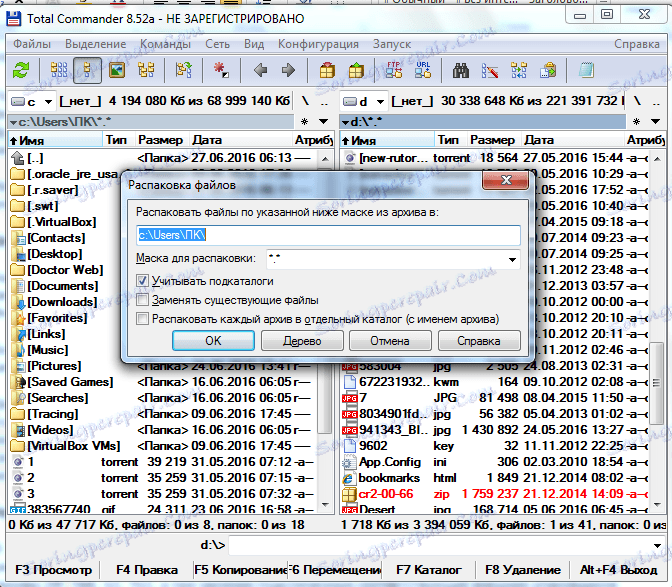The width and height of the screenshot is (672, 587).
Task: Sort left panel by Дата column
Action: 242,140
